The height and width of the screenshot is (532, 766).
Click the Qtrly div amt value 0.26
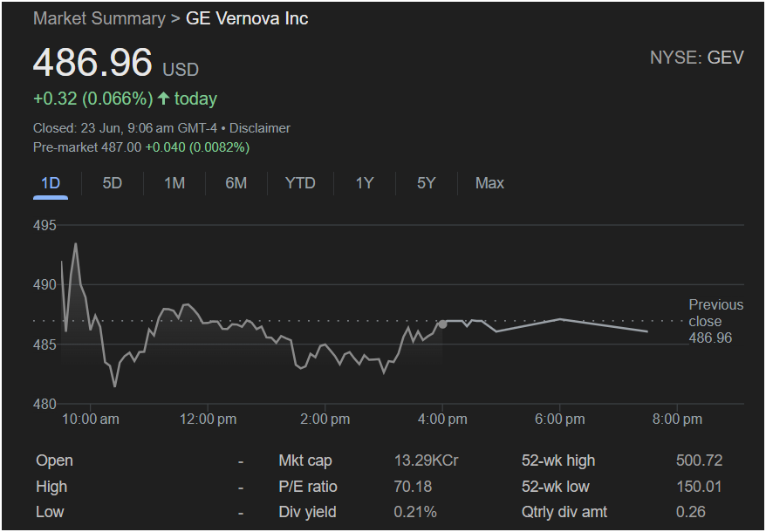point(691,512)
